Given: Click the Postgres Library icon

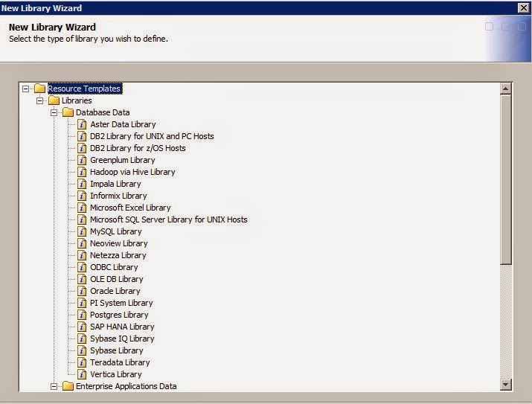Looking at the screenshot, I should 82,315.
